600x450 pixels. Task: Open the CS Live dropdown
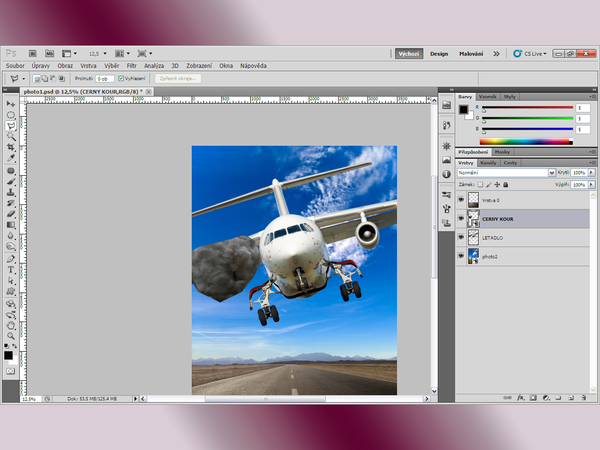click(x=535, y=54)
